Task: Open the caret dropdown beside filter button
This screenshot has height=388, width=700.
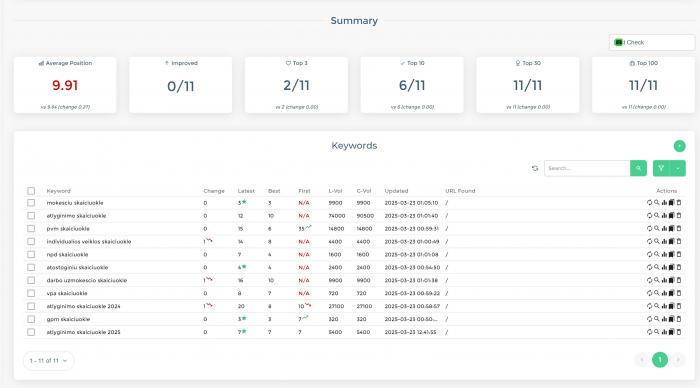Action: tap(678, 168)
